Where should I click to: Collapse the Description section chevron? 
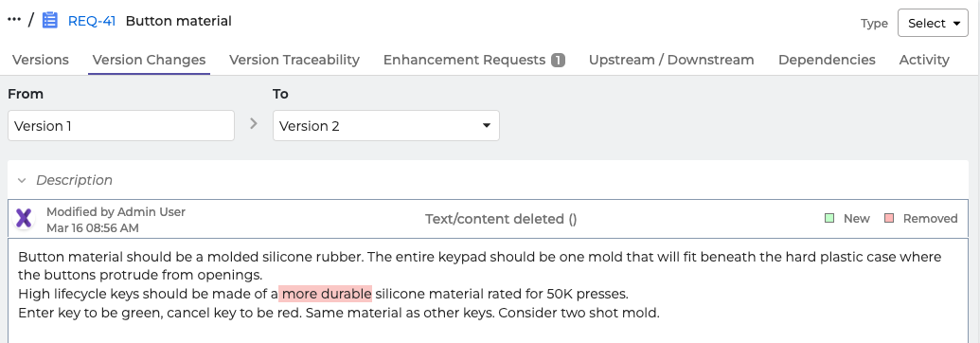pyautogui.click(x=22, y=180)
